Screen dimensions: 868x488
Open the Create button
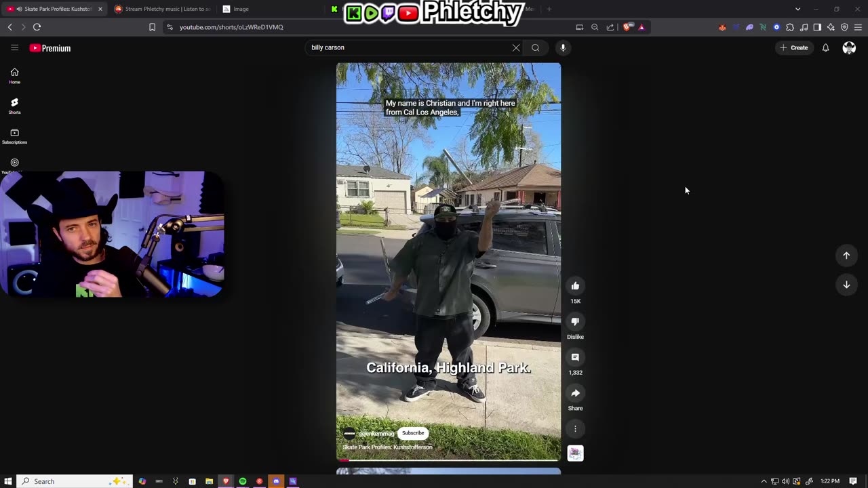(794, 47)
